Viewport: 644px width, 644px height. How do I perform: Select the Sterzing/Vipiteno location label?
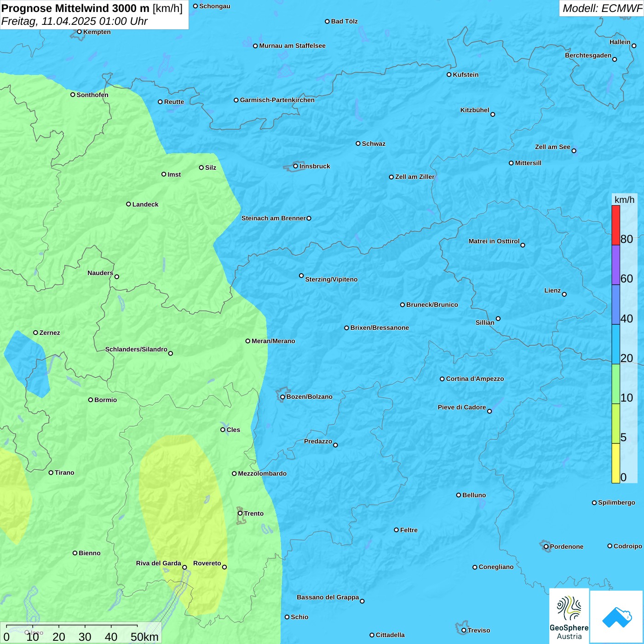(x=331, y=279)
